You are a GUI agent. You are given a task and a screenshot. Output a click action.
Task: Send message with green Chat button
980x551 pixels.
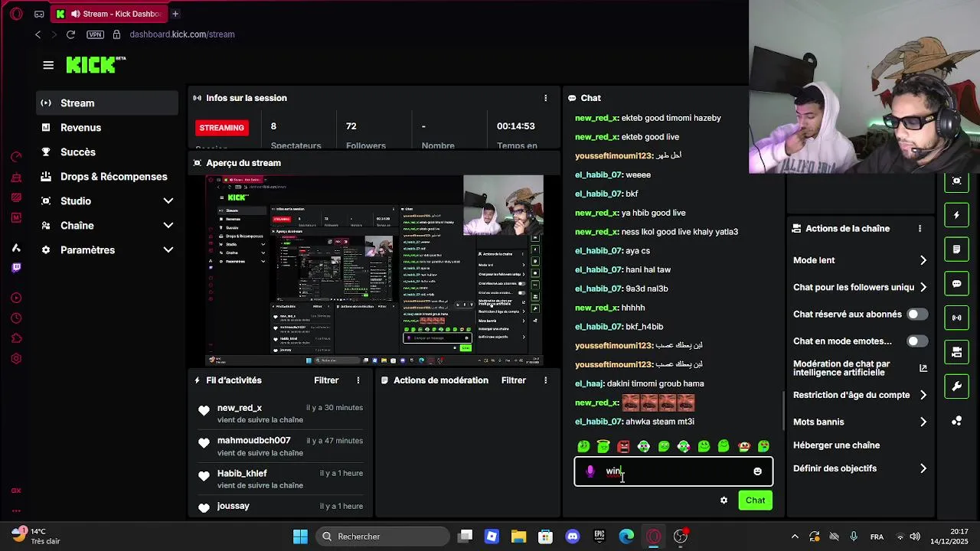(755, 500)
